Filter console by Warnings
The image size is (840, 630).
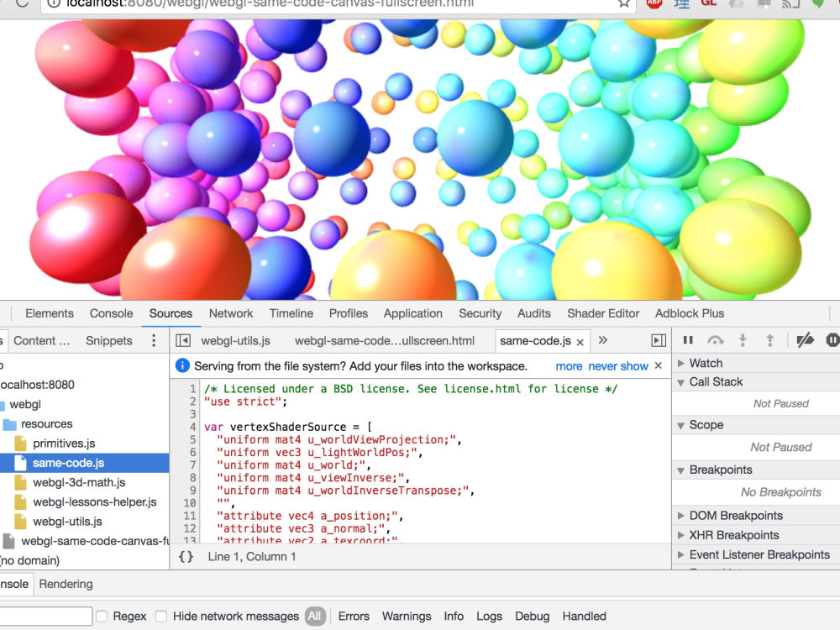[x=407, y=616]
